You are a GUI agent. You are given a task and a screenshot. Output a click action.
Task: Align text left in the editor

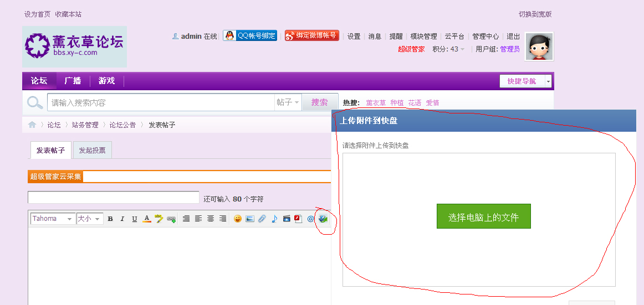pyautogui.click(x=198, y=219)
